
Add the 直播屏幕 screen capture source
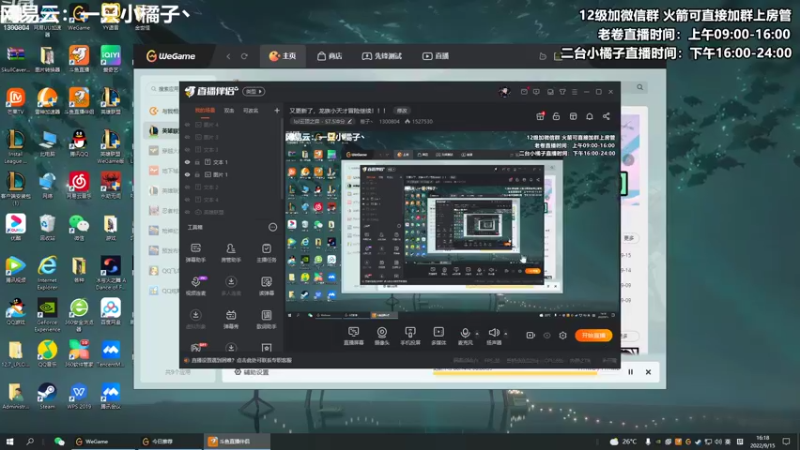[354, 336]
